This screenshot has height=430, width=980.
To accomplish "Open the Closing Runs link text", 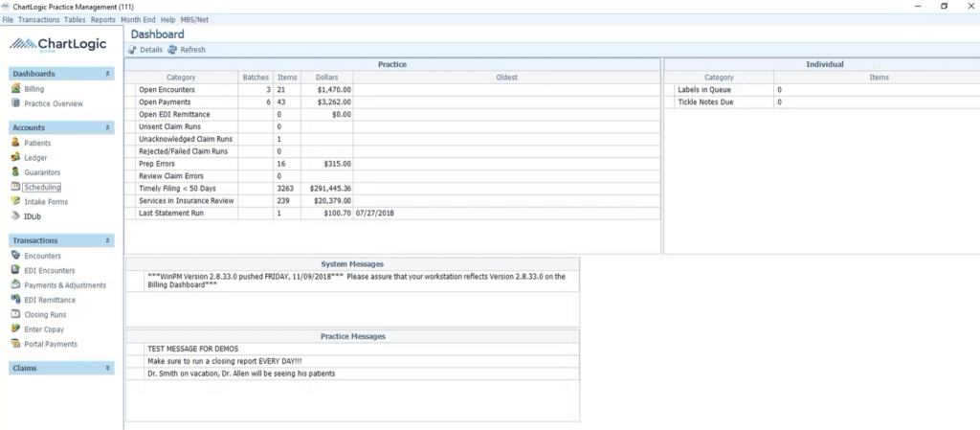I will [45, 314].
